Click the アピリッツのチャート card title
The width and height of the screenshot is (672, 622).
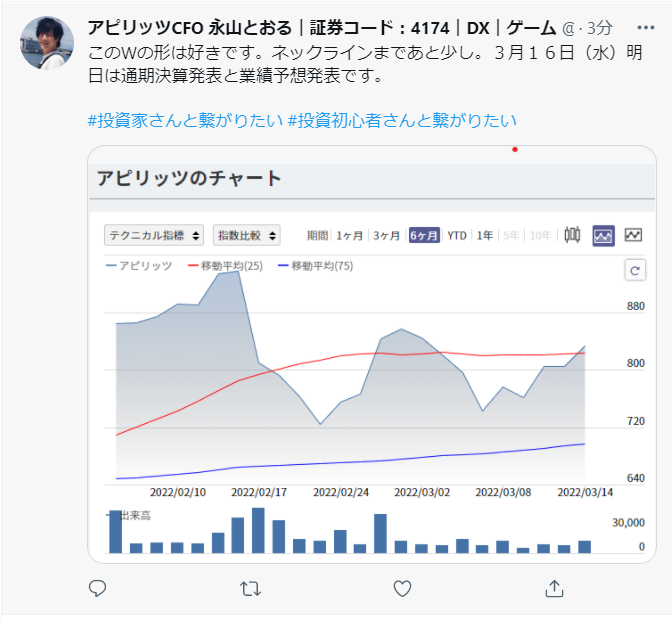pos(189,178)
